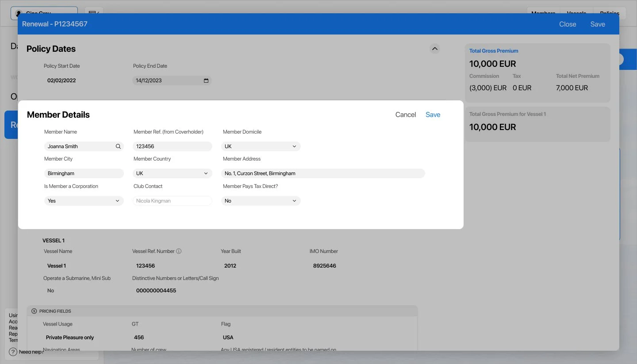The height and width of the screenshot is (364, 637).
Task: Click the Year Built value 2012
Action: pos(230,266)
